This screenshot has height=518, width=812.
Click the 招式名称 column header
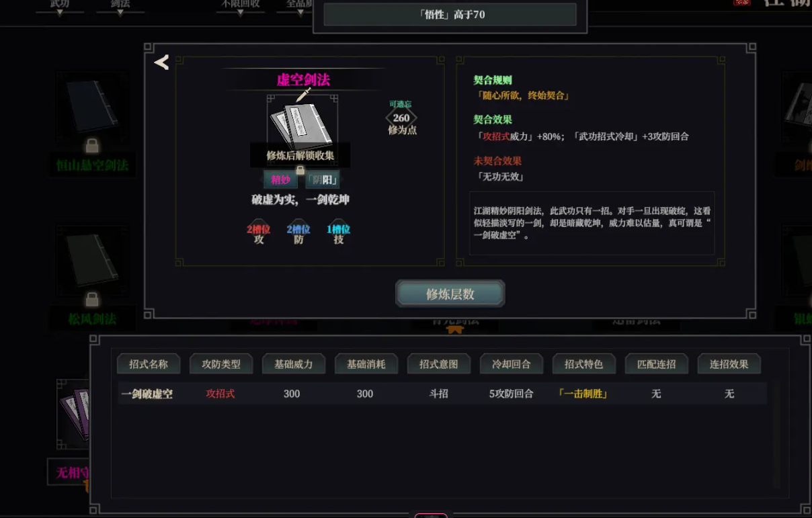tap(149, 364)
